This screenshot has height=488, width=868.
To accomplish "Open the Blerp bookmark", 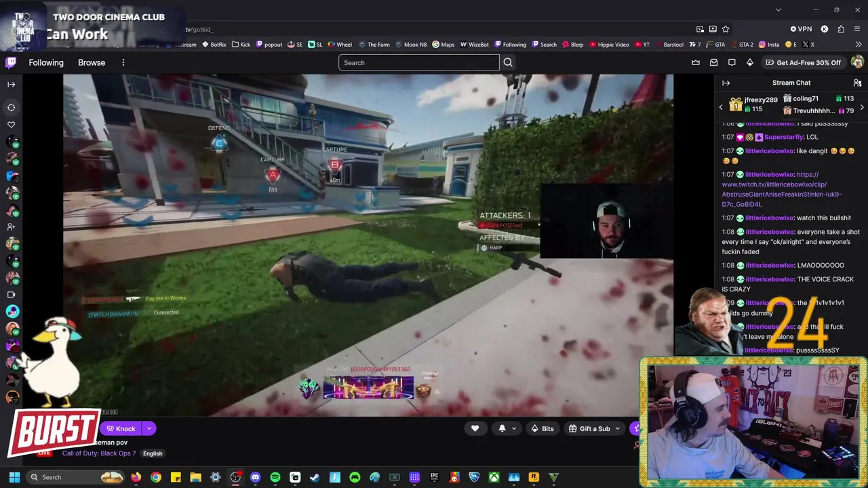I will [x=572, y=45].
